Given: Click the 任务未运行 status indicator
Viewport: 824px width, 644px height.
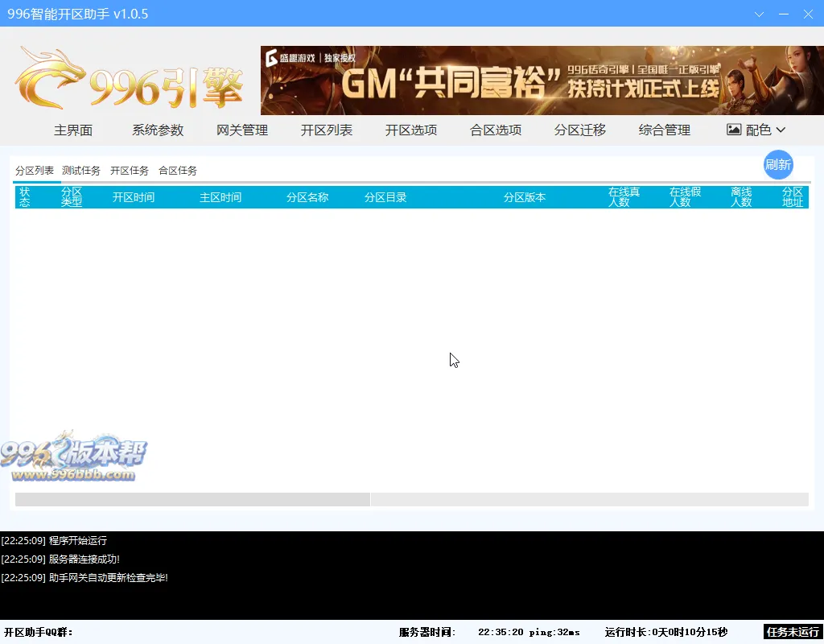Looking at the screenshot, I should [793, 632].
